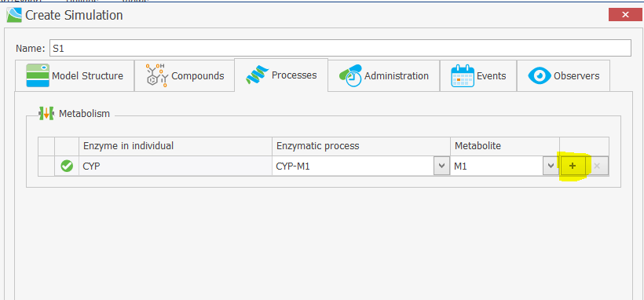Screen dimensions: 644x300
Task: Switch to the Observers tab
Action: [x=563, y=76]
